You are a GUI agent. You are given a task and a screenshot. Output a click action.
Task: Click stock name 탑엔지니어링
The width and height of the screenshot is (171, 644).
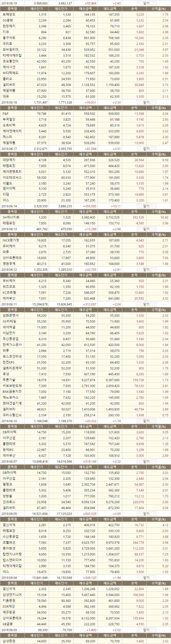point(12,554)
